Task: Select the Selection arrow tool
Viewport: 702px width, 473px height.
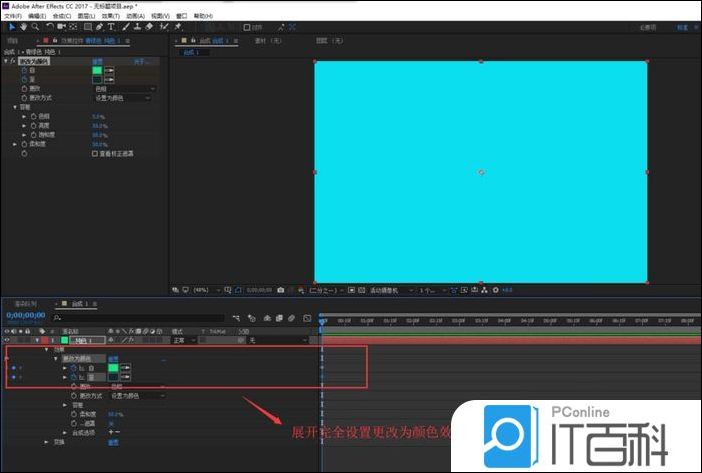Action: [x=12, y=27]
